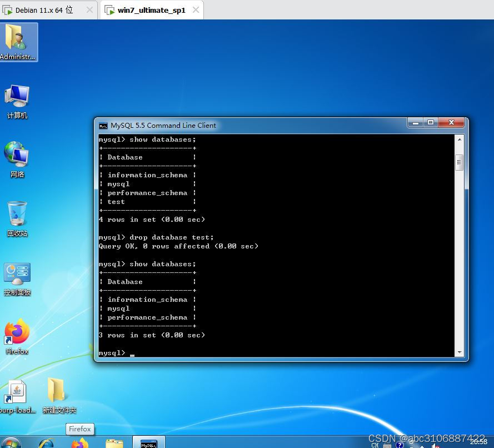Select the 网络 (Network) desktop icon
This screenshot has height=448, width=494.
[17, 160]
